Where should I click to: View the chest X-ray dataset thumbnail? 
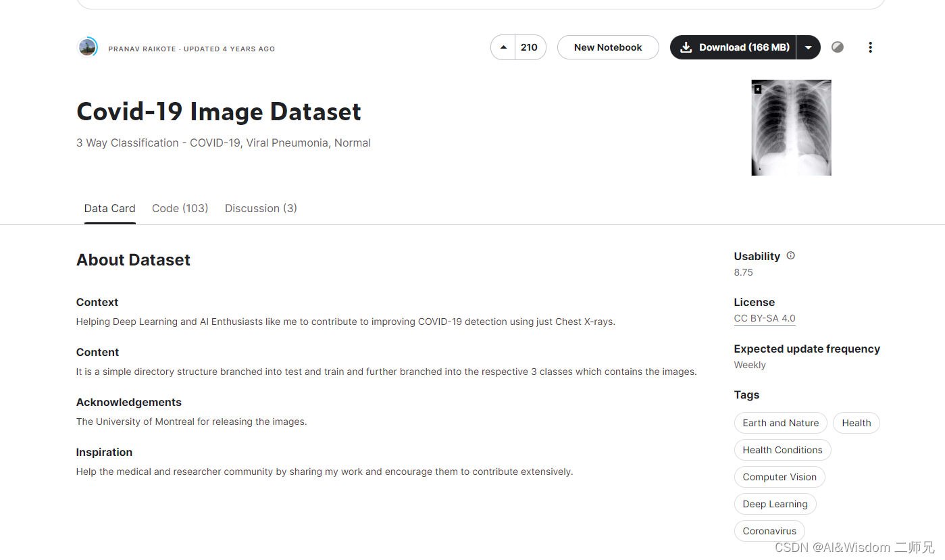[x=791, y=128]
